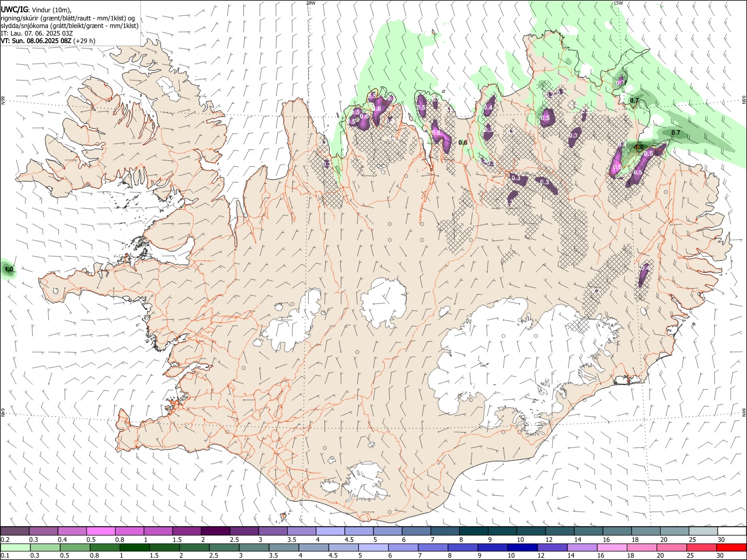The height and width of the screenshot is (560, 747).
Task: Click the darkest green 1 swatch, lower legend row
Action: pos(135,547)
